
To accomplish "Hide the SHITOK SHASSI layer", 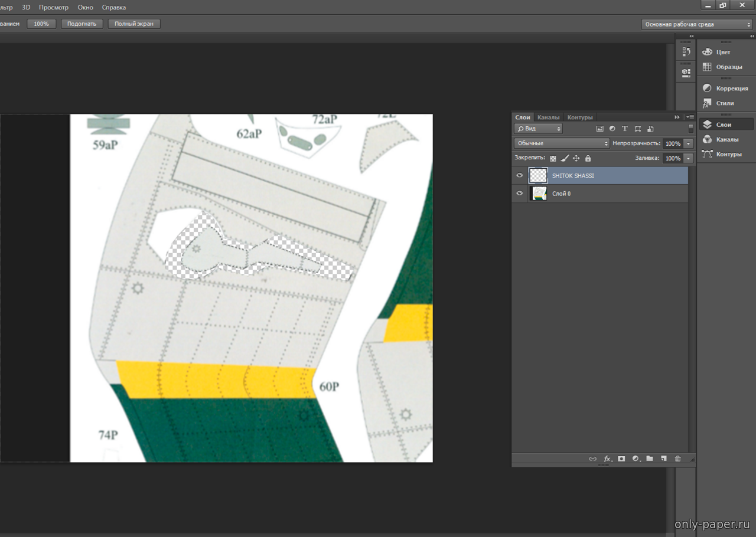I will [x=520, y=175].
